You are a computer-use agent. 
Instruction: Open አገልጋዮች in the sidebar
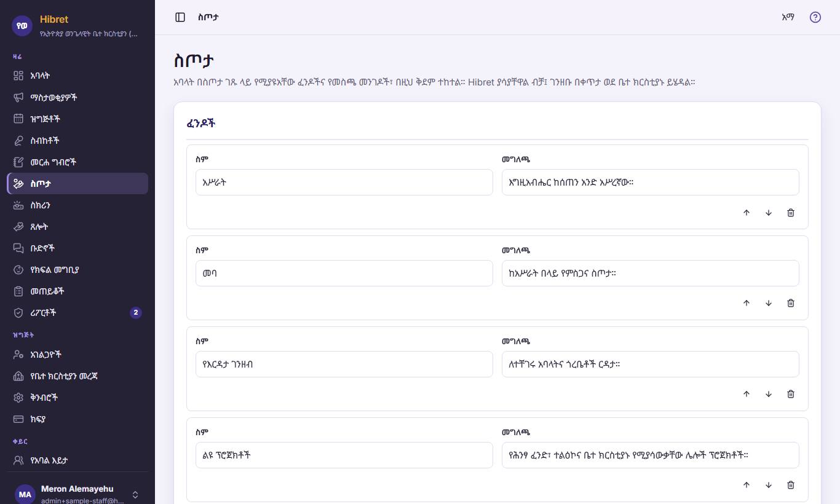coord(77,354)
